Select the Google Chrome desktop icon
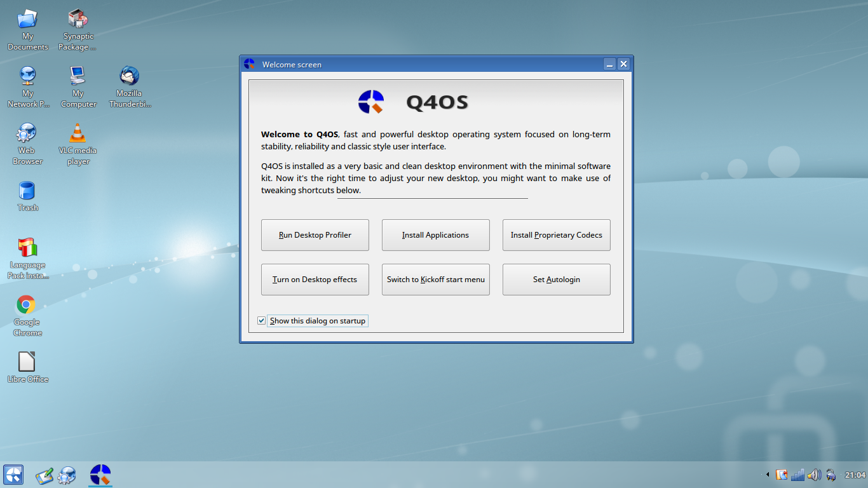Viewport: 868px width, 488px height. pyautogui.click(x=27, y=316)
